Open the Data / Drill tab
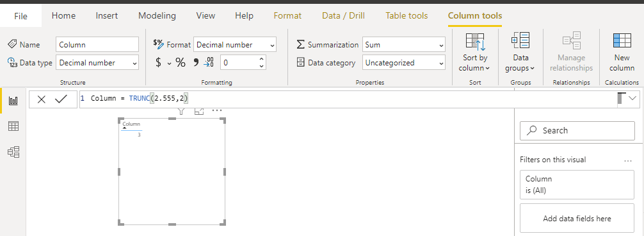 click(343, 15)
